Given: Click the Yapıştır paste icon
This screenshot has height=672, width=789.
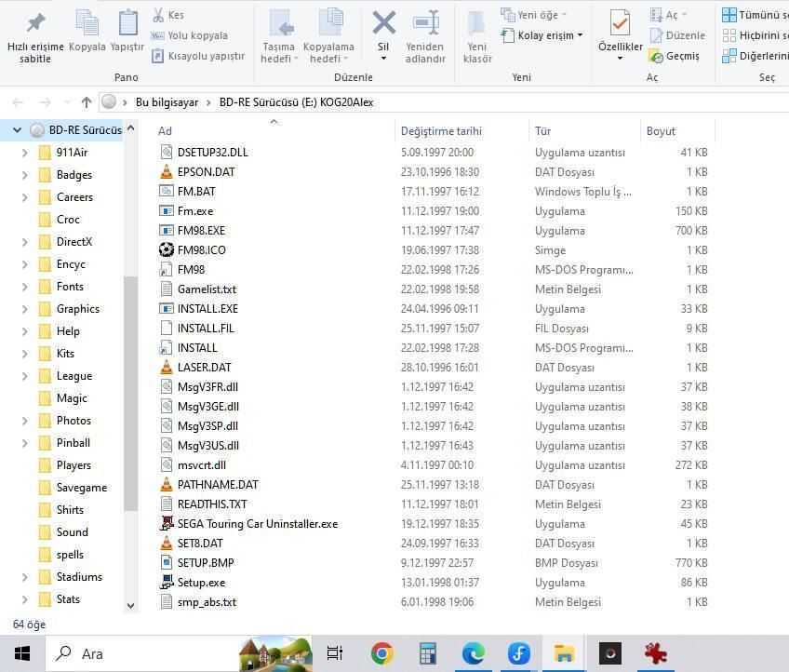Looking at the screenshot, I should tap(127, 22).
